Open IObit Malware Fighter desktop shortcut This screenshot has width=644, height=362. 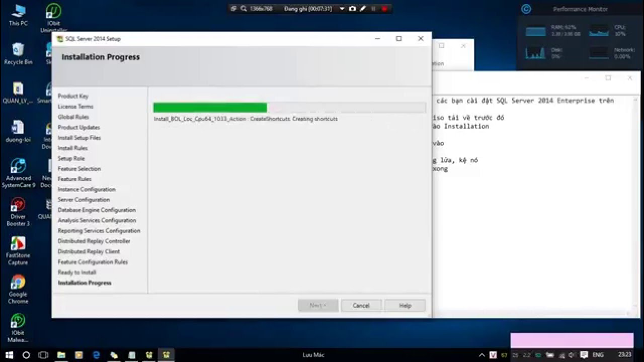click(x=18, y=328)
